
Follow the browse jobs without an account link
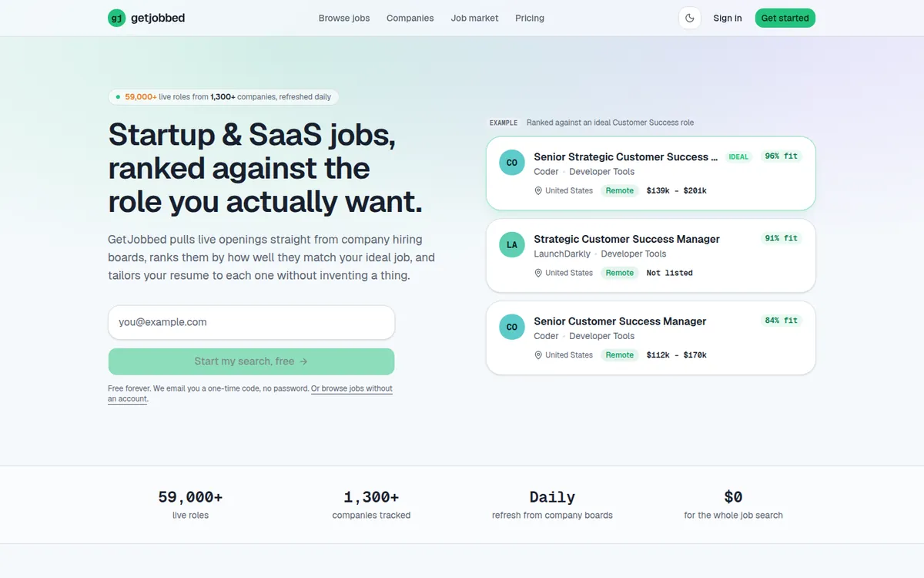pos(250,394)
